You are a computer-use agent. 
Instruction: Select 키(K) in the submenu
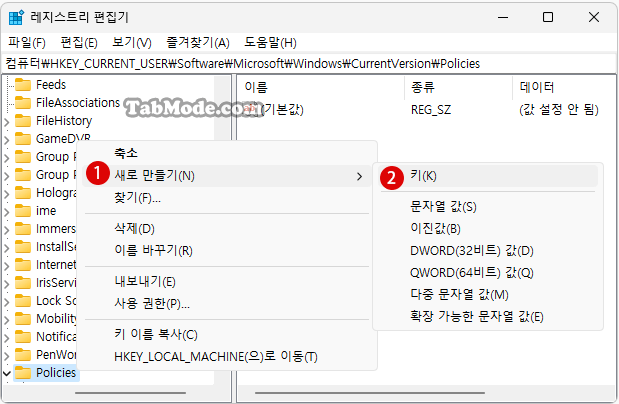click(x=488, y=176)
